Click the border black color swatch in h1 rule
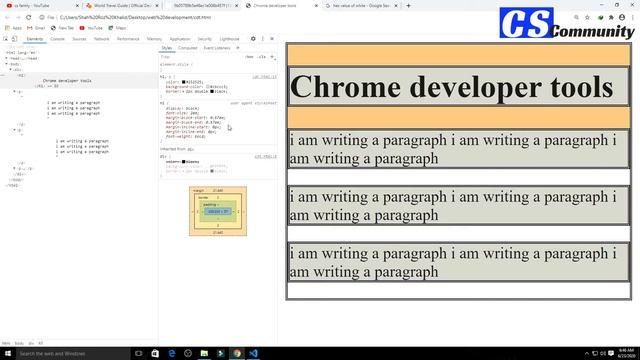Screen dimensions: 640x360 (x=212, y=91)
